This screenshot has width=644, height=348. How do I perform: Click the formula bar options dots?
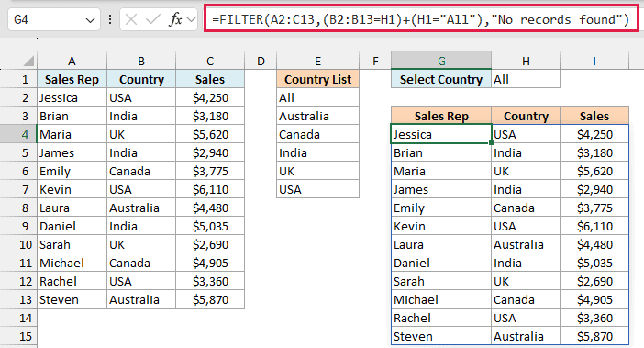coord(110,19)
